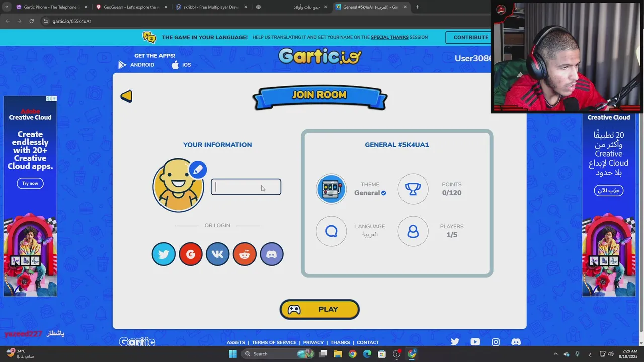
Task: Click the Points trophy icon
Action: coord(413,189)
